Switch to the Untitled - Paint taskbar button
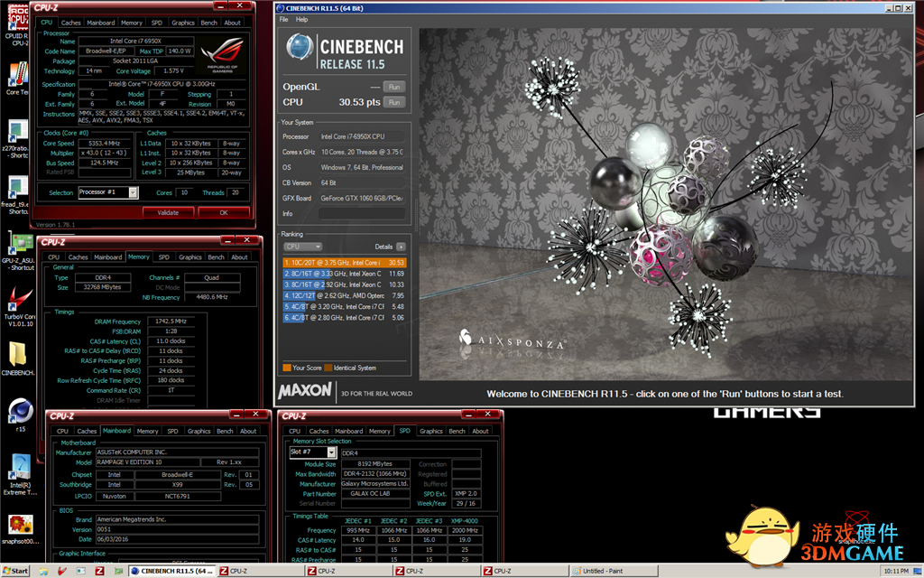 [x=614, y=571]
